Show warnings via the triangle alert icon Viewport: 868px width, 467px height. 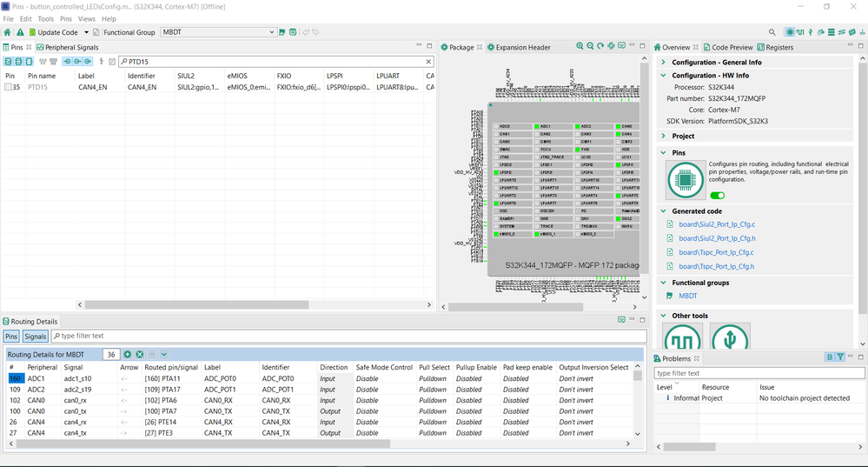click(20, 32)
